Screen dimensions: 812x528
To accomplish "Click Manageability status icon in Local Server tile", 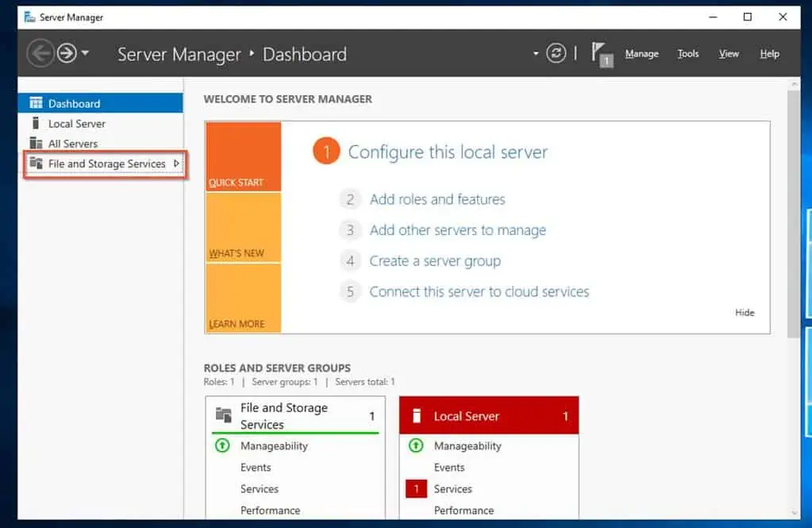I will (417, 445).
